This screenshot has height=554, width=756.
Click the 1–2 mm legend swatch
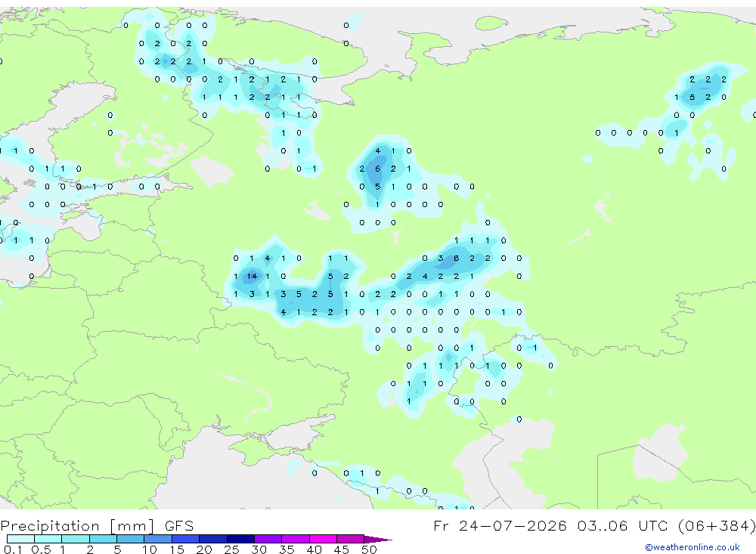click(75, 539)
